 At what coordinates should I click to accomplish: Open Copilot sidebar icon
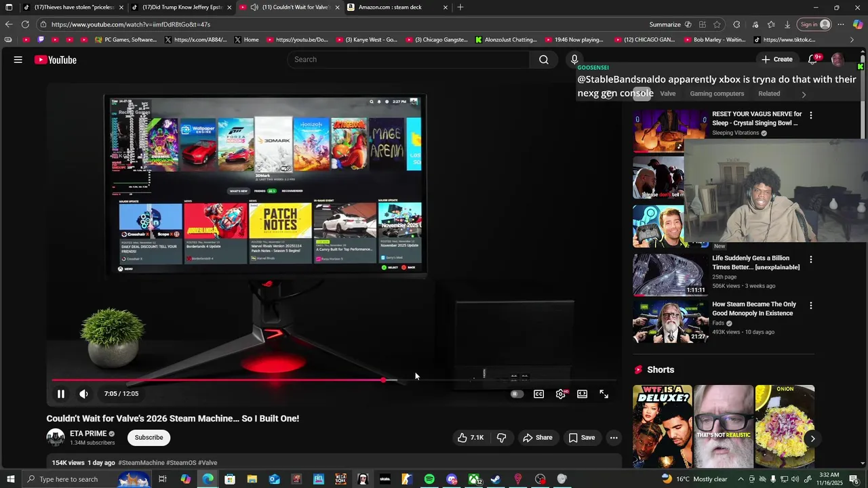(x=858, y=24)
